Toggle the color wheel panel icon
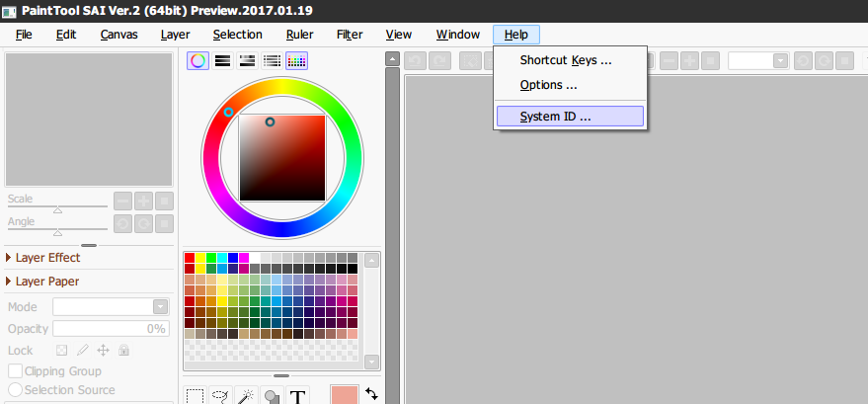Image resolution: width=868 pixels, height=404 pixels. coord(198,60)
